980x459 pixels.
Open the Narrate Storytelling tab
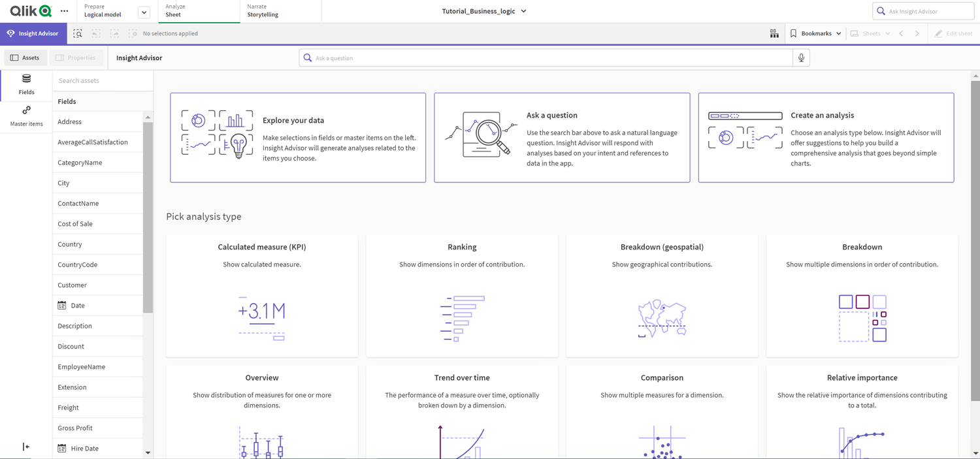coord(281,11)
